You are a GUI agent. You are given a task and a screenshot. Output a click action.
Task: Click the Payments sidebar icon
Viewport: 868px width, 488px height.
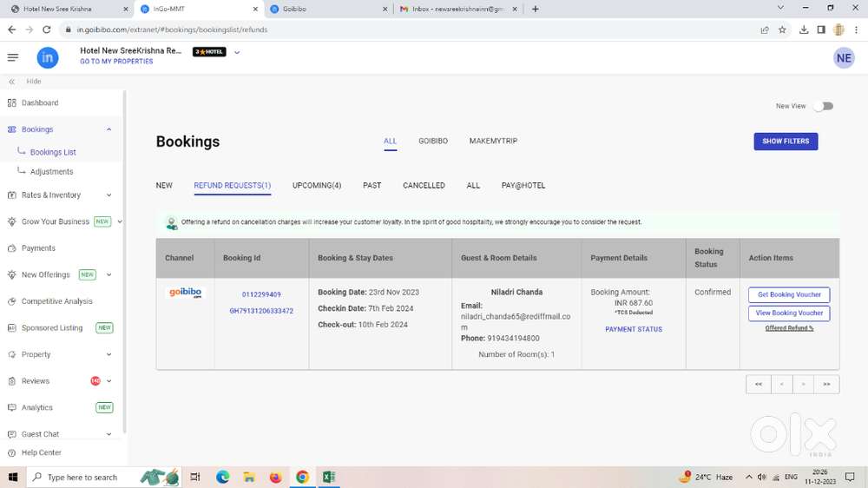[x=11, y=248]
